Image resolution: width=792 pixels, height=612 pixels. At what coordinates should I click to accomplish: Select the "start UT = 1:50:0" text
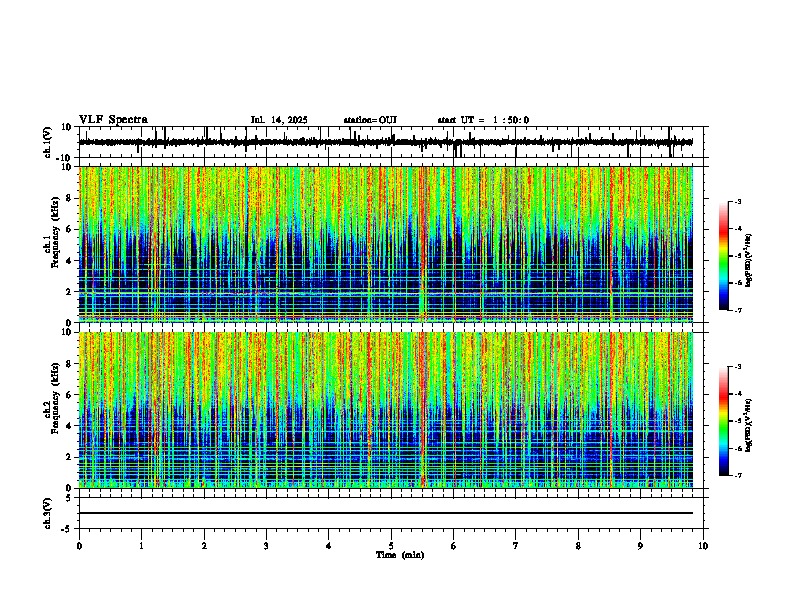pos(483,120)
